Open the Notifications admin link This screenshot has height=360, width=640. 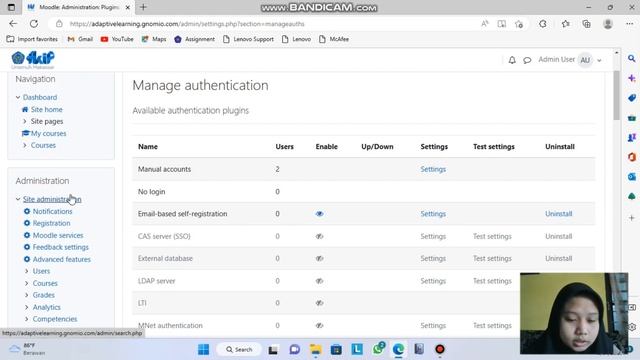point(52,211)
